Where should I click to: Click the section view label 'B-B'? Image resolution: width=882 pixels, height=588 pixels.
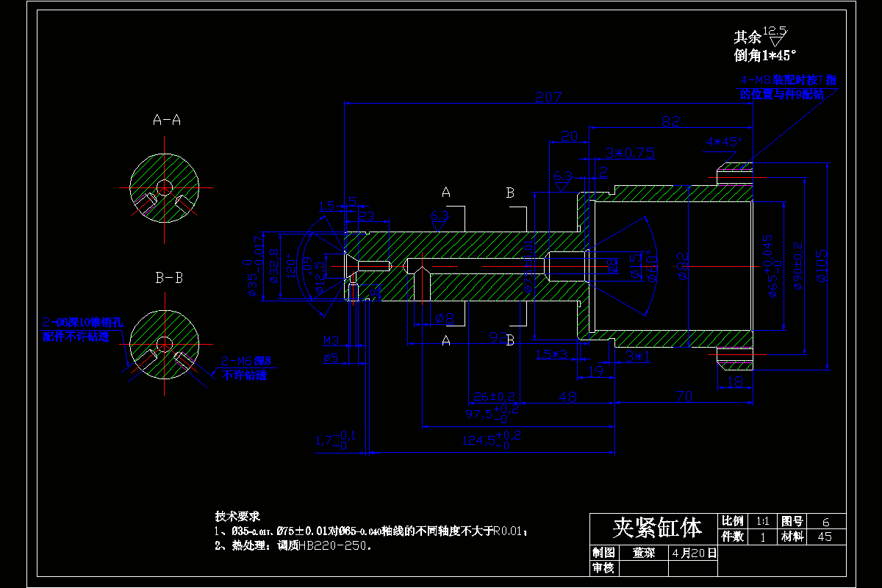(x=168, y=278)
